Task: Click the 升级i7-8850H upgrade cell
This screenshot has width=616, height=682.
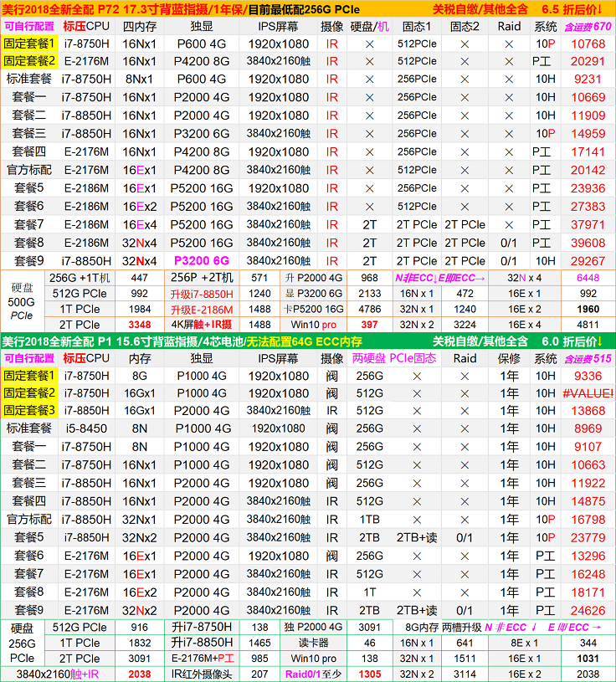Action: click(x=202, y=294)
